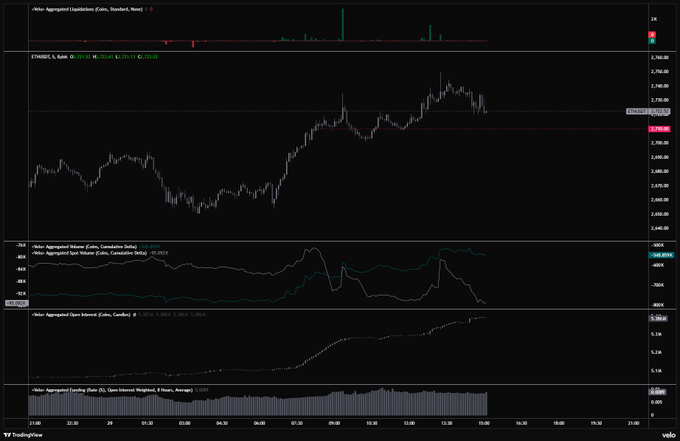This screenshot has width=680, height=441.
Task: Click the 2,650.00 price axis label
Action: coord(659,214)
